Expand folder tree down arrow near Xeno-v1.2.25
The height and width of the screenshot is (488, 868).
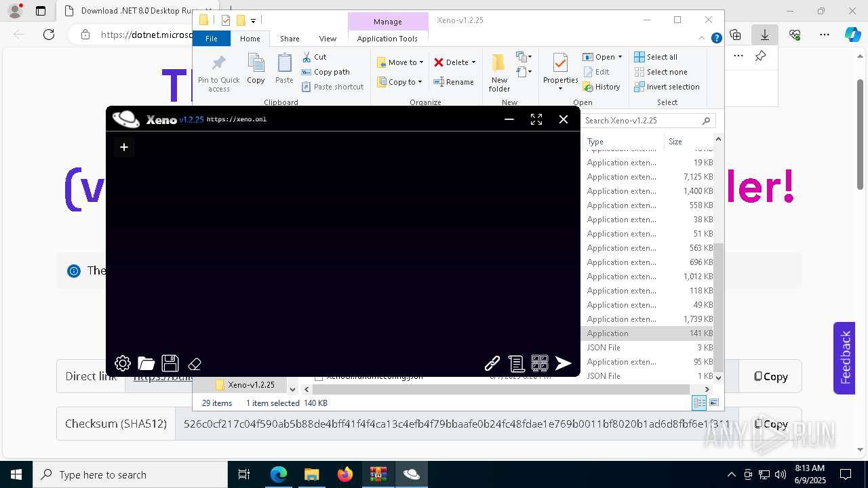(292, 389)
